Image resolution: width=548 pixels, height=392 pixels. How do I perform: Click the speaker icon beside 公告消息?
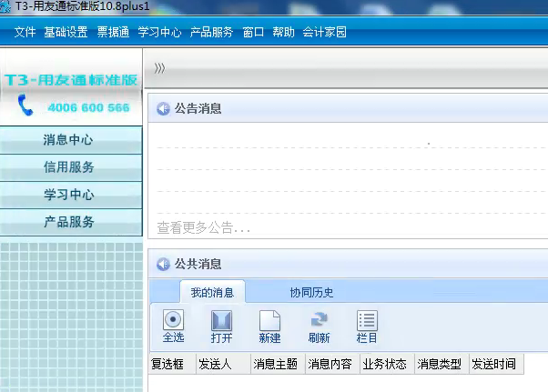tap(163, 108)
